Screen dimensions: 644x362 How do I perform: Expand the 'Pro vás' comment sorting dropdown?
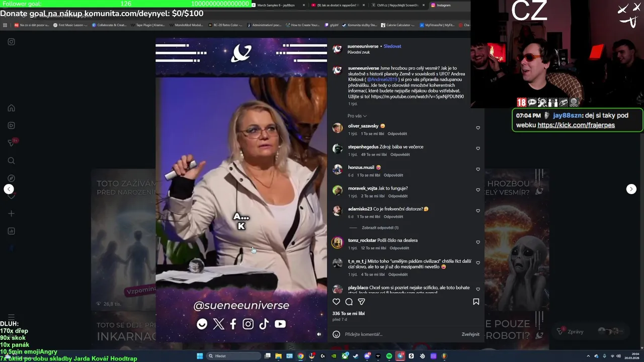click(x=357, y=116)
